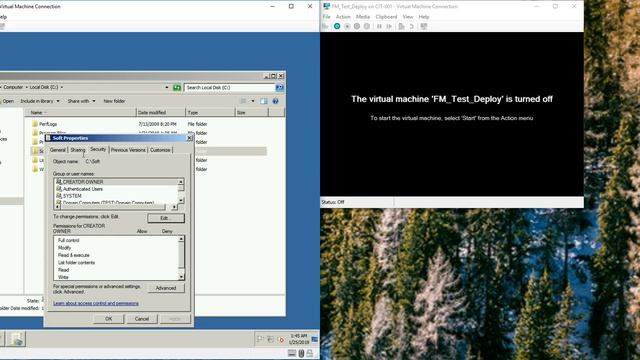
Task: Toggle the preview pane icon in Explorer
Action: click(264, 101)
